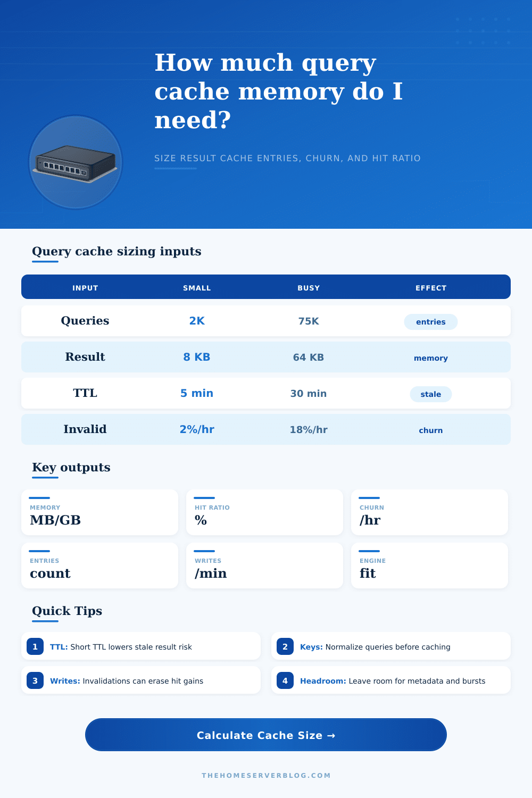Screen dimensions: 532x798
Task: Click 'Invalidations can erase hit gains' tip
Action: [x=143, y=681]
